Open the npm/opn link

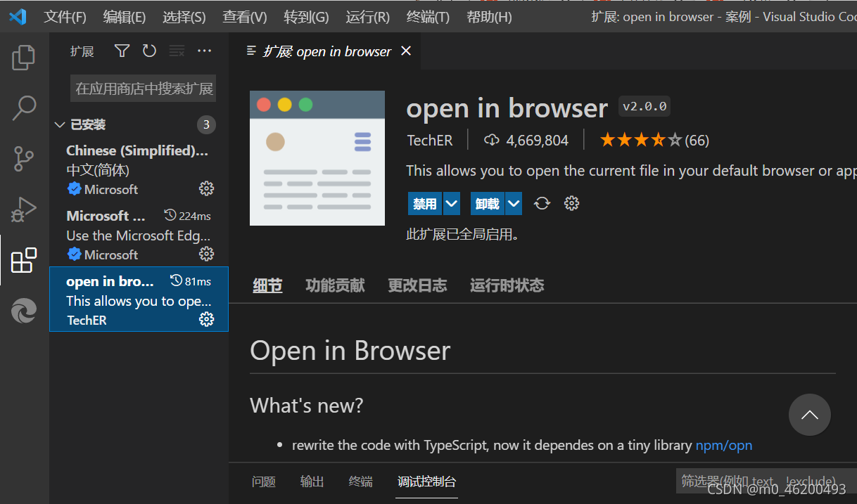pos(724,445)
